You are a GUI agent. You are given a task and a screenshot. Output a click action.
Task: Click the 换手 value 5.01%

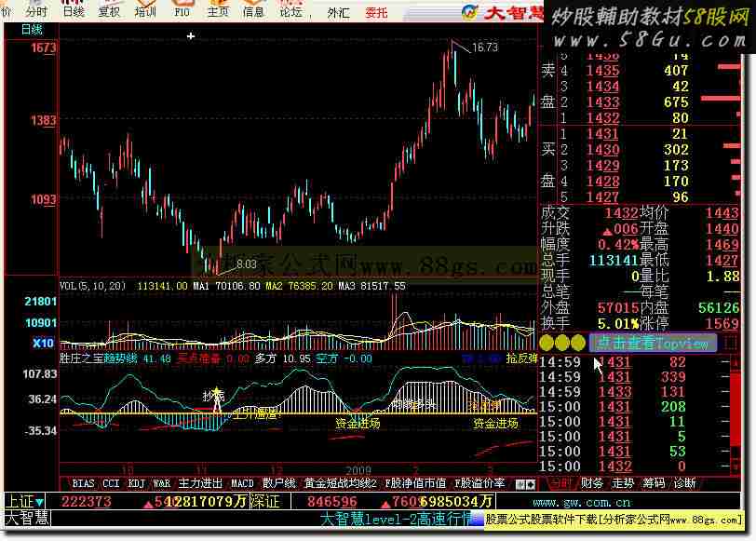(x=617, y=323)
